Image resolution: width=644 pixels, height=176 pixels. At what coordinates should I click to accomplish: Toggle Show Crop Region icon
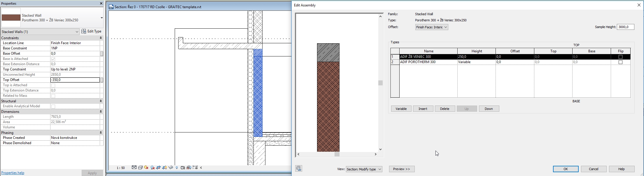pyautogui.click(x=164, y=168)
